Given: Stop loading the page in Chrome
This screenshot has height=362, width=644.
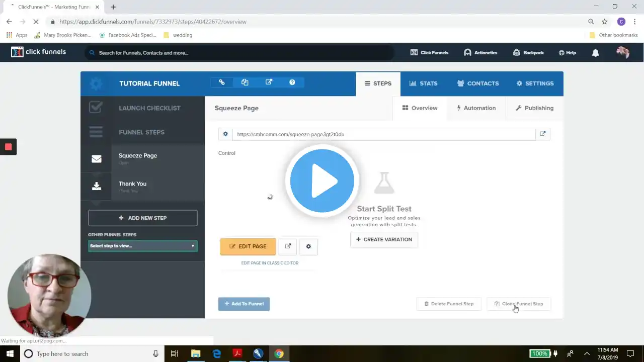Looking at the screenshot, I should [x=35, y=22].
